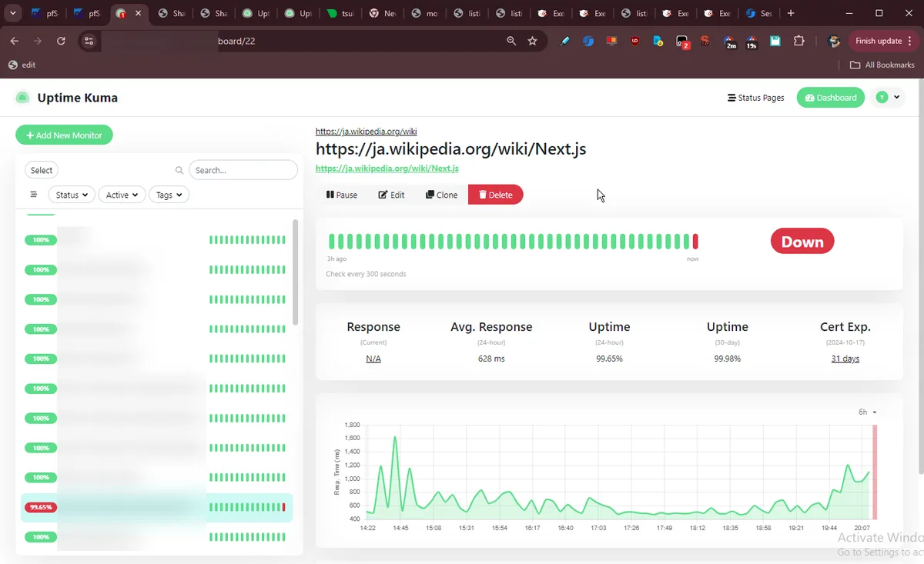The height and width of the screenshot is (564, 924).
Task: Bookmark this page with star icon
Action: (532, 41)
